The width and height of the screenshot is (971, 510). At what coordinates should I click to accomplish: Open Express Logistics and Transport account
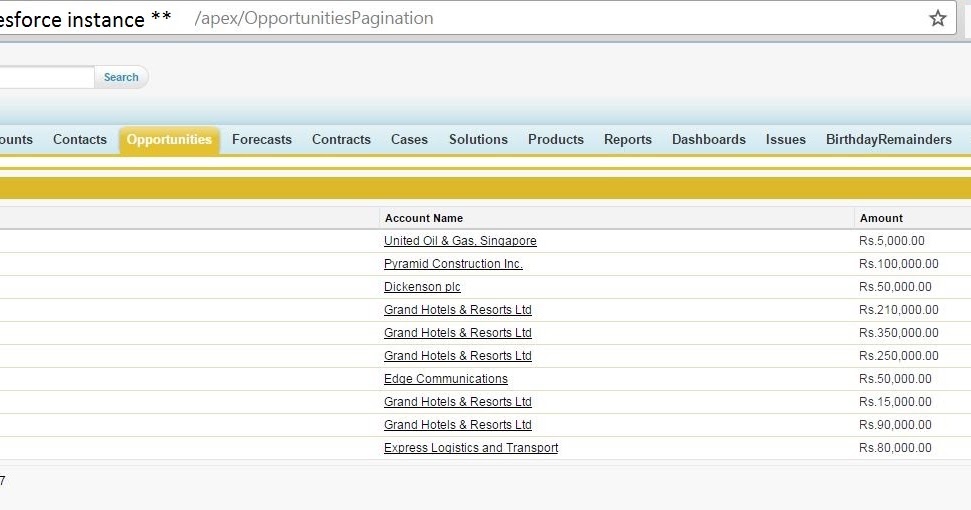point(471,447)
